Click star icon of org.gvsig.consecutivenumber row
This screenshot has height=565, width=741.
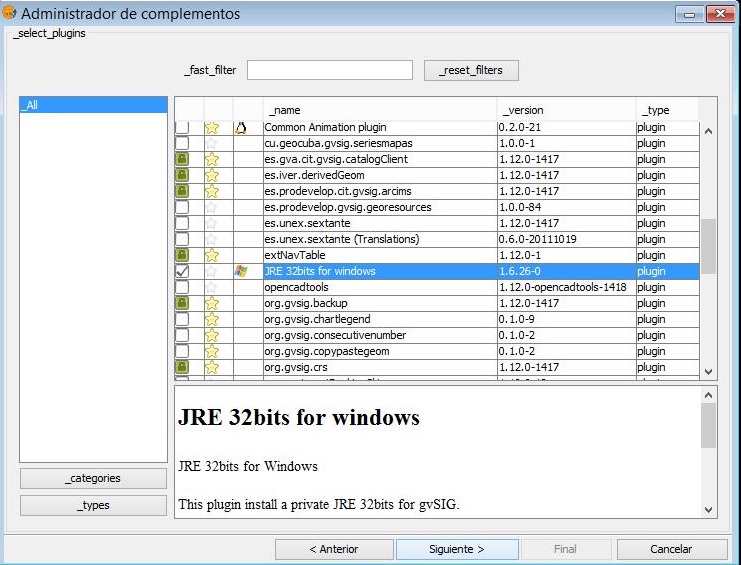click(212, 335)
